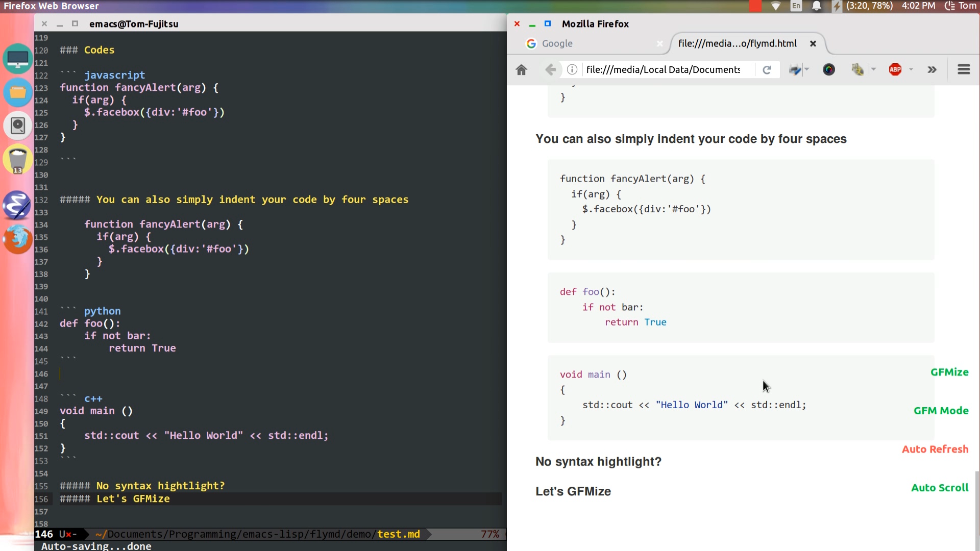Toggle the Auto Refresh option
The height and width of the screenshot is (551, 980).
coord(935,449)
